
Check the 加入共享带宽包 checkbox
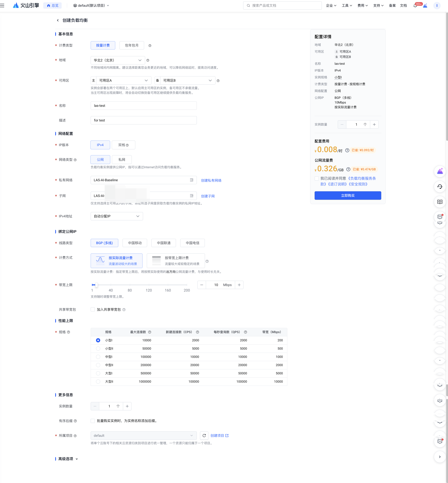click(x=93, y=309)
